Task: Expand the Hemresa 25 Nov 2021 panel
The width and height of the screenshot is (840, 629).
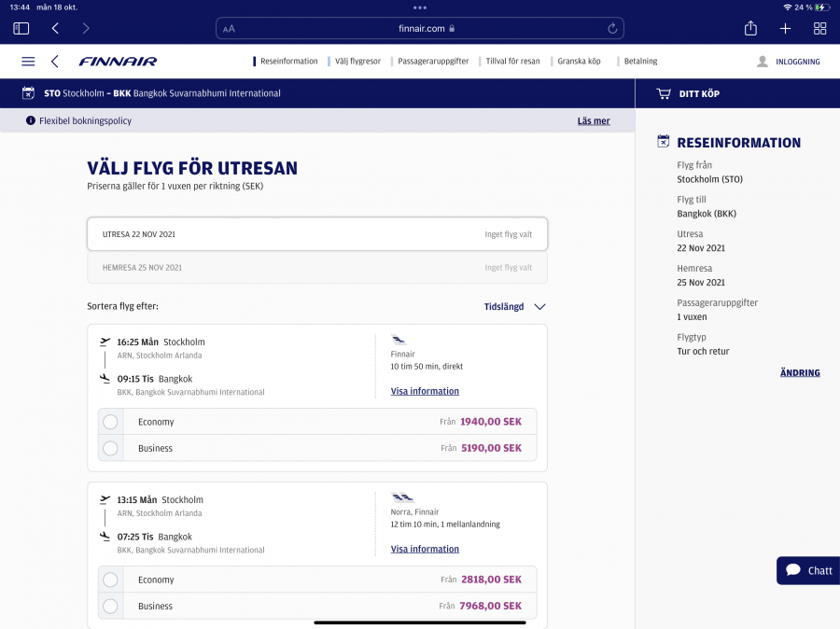Action: (317, 268)
